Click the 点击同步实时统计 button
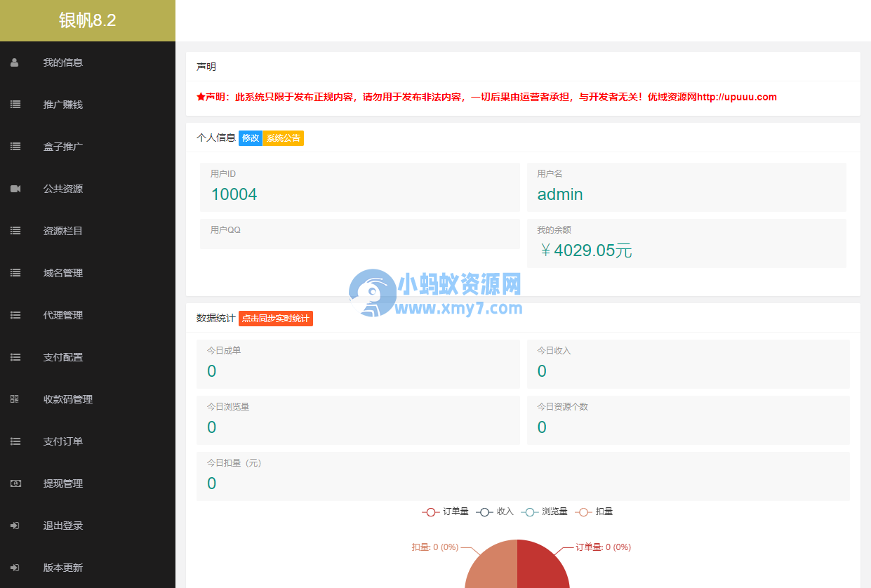Viewport: 871px width, 588px height. [x=276, y=319]
